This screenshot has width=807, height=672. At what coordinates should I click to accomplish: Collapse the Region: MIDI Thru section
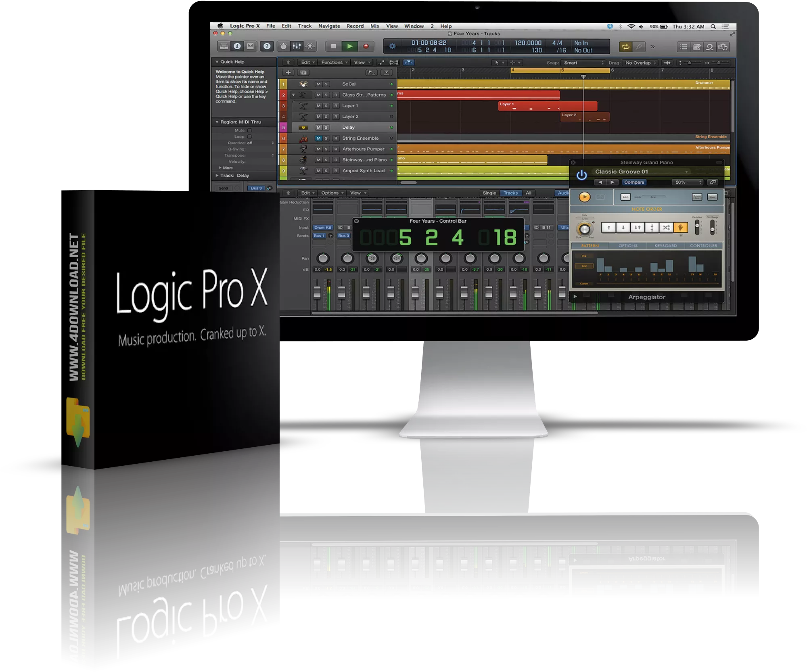(217, 122)
